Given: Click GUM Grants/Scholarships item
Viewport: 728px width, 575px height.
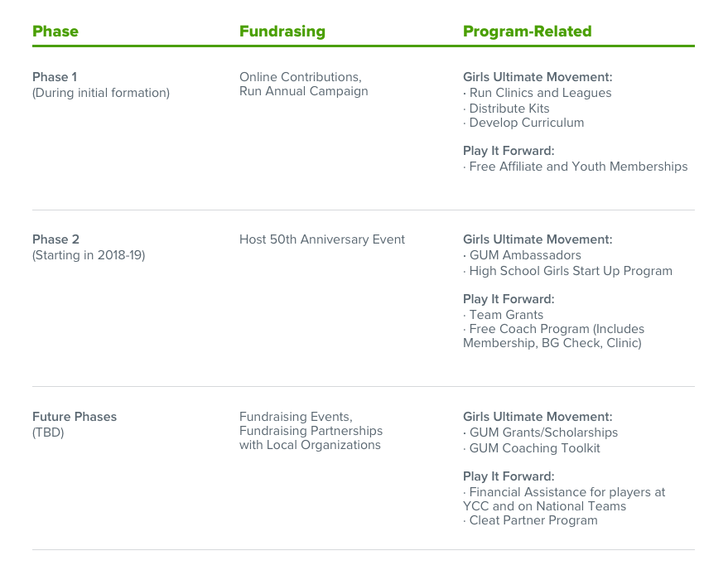Looking at the screenshot, I should click(x=541, y=432).
